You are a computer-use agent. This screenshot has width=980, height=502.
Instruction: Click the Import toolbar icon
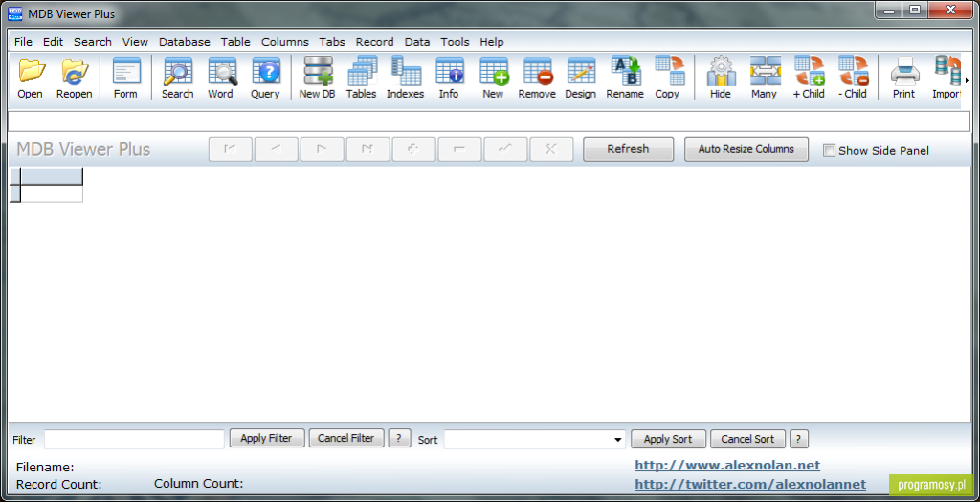click(947, 77)
